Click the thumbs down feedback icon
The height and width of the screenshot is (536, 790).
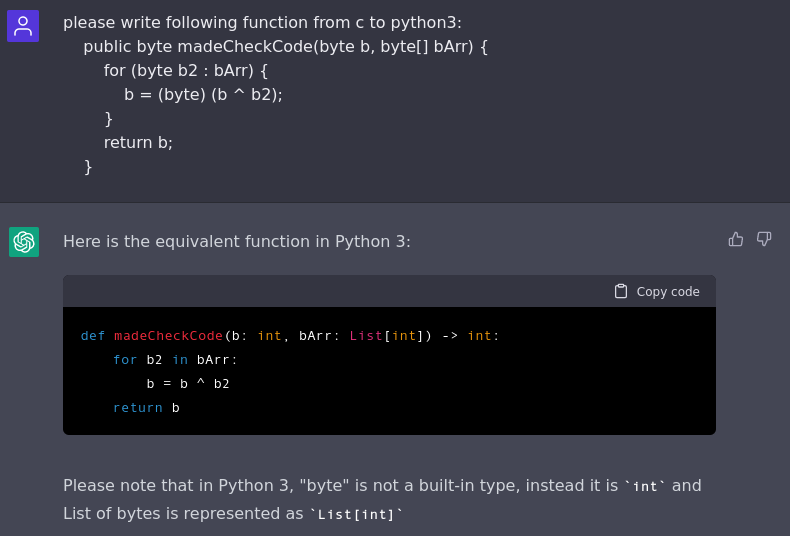[x=764, y=239]
